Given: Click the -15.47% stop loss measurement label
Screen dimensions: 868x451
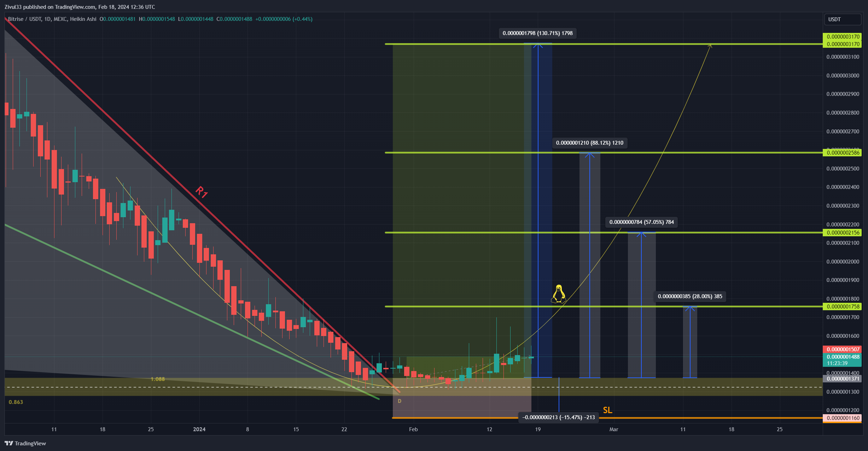Looking at the screenshot, I should pos(558,417).
